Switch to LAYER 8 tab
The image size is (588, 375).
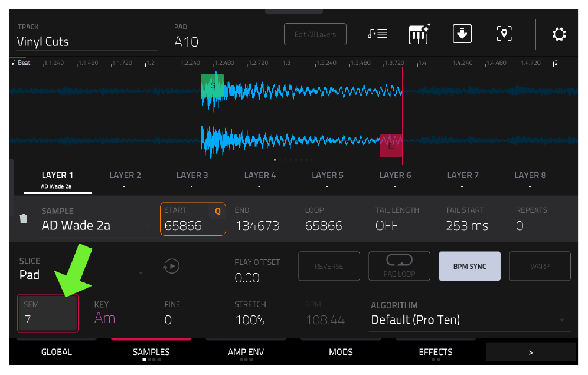[530, 180]
